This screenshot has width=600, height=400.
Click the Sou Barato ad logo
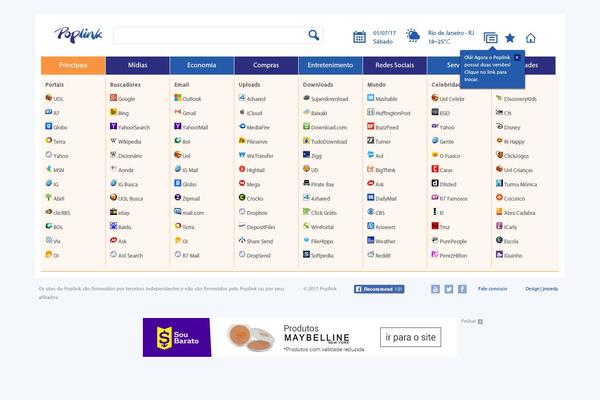click(177, 337)
